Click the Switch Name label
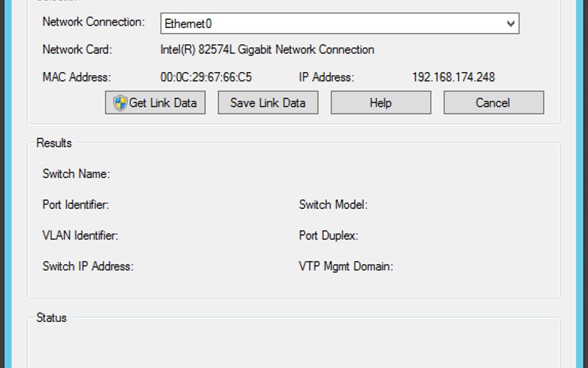The width and height of the screenshot is (588, 368). (76, 174)
